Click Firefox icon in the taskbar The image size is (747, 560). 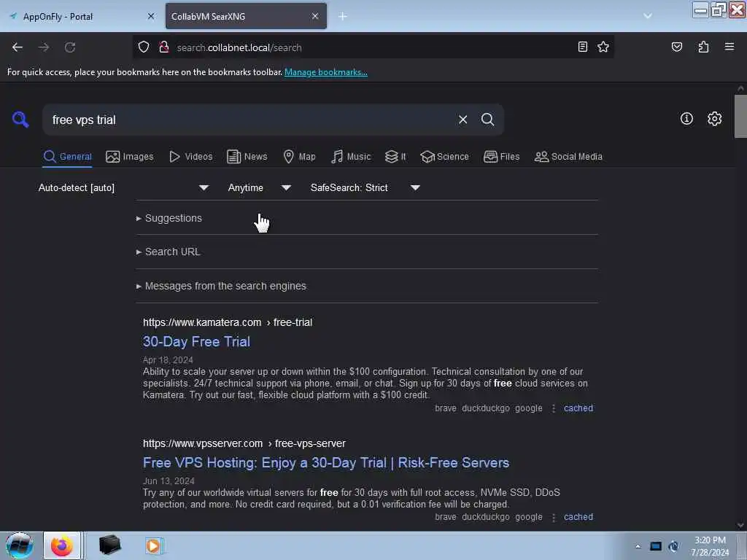coord(62,545)
